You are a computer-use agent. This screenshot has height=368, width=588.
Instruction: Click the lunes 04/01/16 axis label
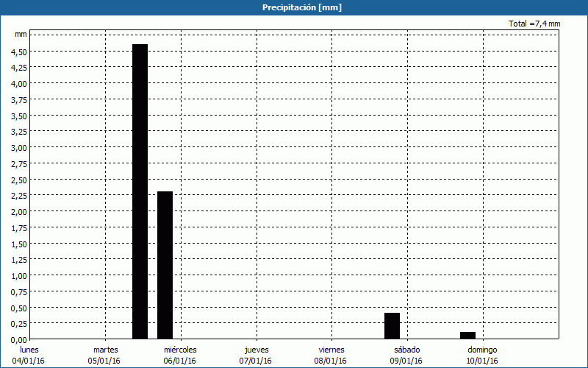(x=29, y=355)
